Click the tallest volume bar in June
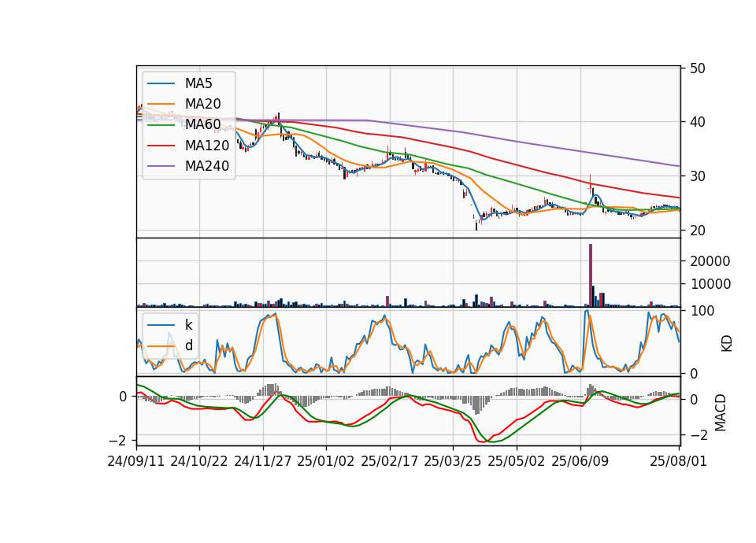 pos(591,275)
